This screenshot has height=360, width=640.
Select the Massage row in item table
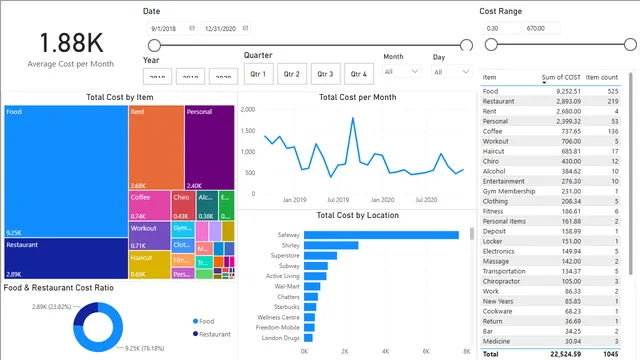551,261
